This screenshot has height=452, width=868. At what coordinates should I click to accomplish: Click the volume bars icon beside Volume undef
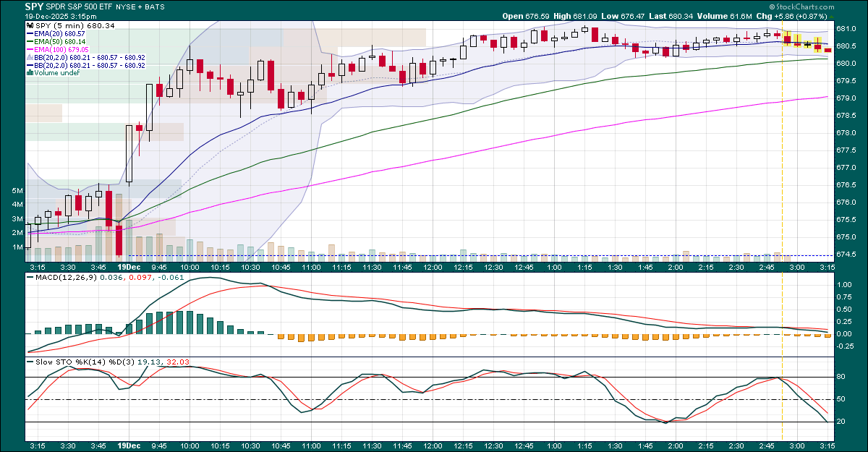pos(30,73)
